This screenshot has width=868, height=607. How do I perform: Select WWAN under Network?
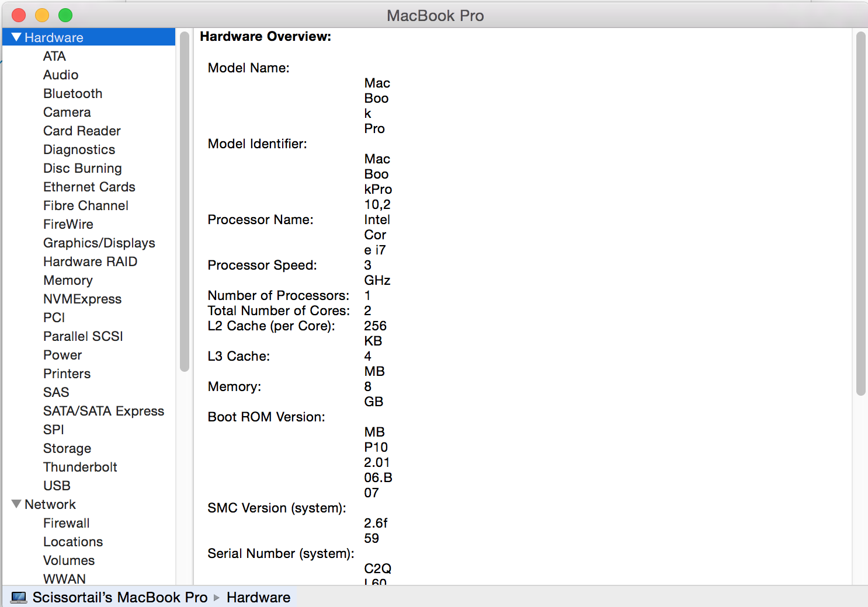(64, 579)
